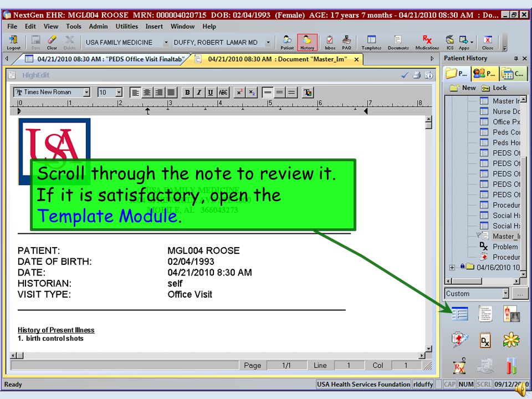Viewport: 532px width, 399px height.
Task: Select single line spacing
Action: tap(268, 93)
